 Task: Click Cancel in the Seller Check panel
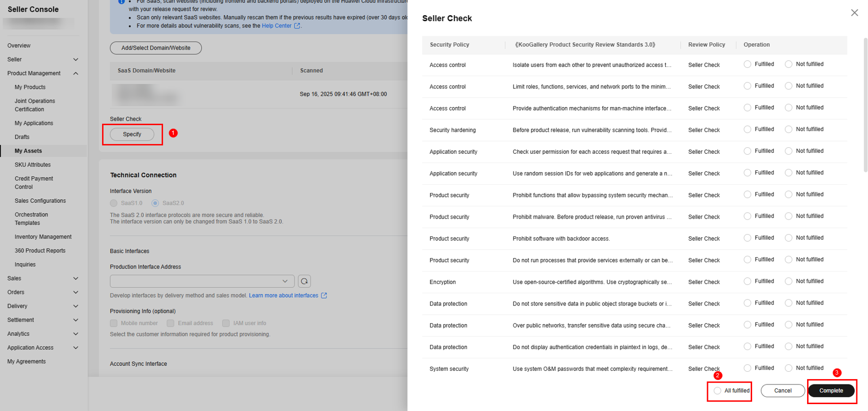coord(783,391)
